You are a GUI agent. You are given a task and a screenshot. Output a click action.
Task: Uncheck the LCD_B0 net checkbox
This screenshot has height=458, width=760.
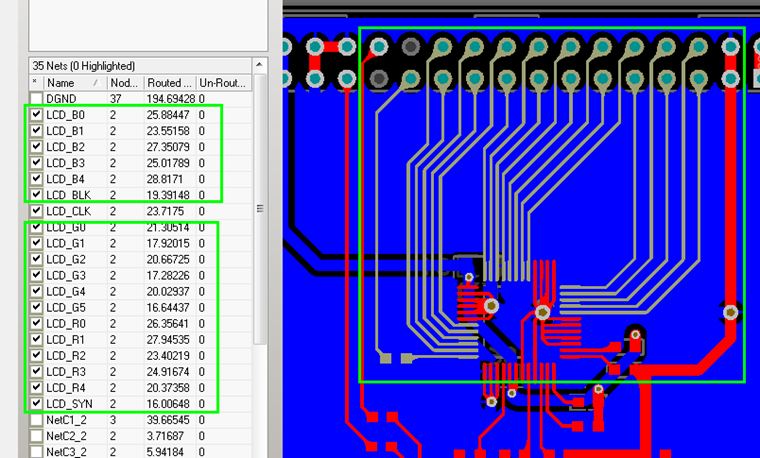(37, 115)
